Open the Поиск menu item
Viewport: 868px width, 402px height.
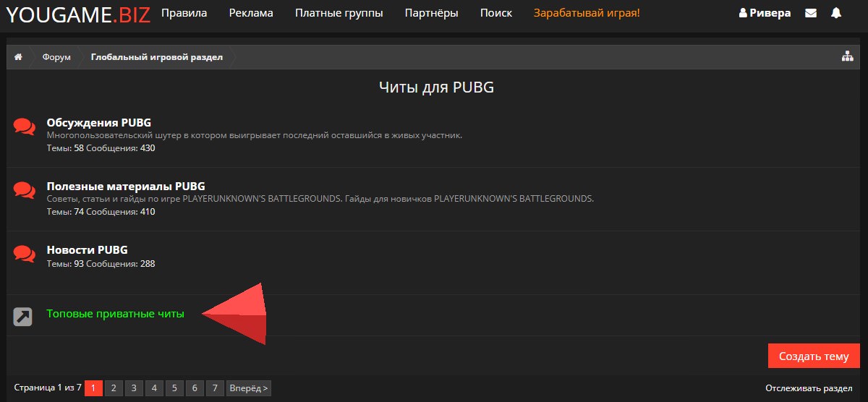pyautogui.click(x=496, y=13)
